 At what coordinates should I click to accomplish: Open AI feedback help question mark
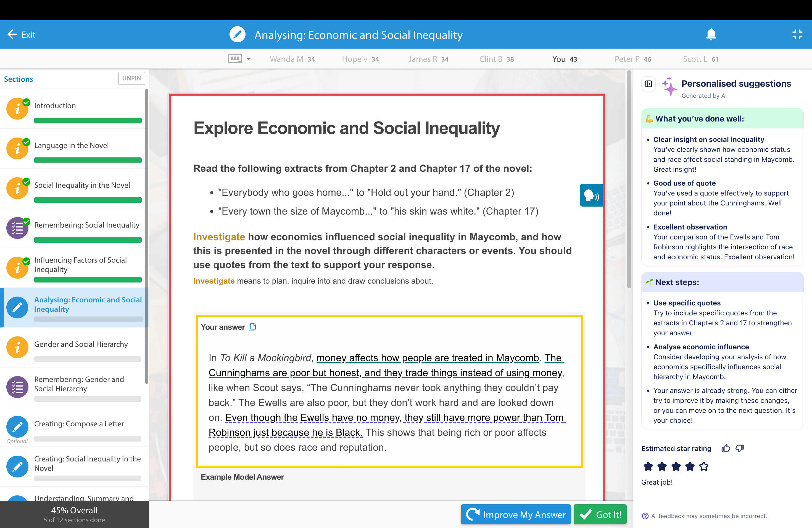pyautogui.click(x=645, y=516)
